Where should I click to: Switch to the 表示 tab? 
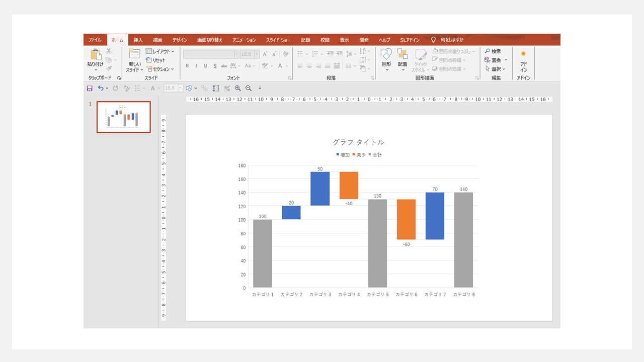[344, 40]
